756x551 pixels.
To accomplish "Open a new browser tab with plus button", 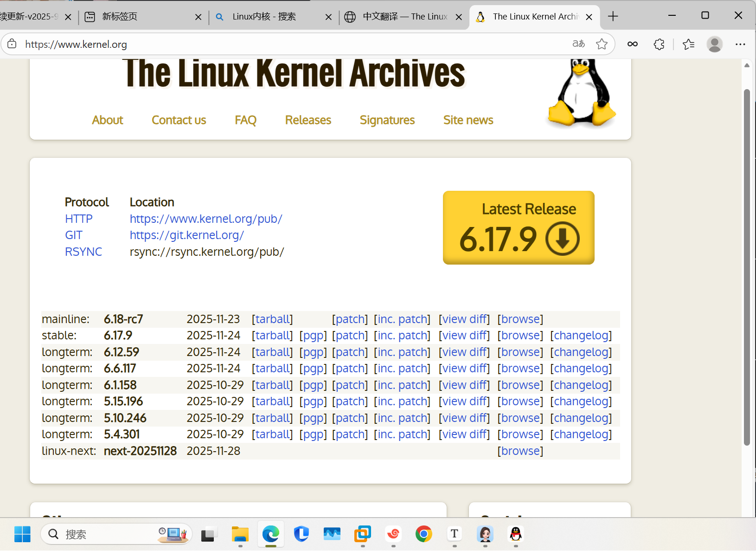I will pyautogui.click(x=613, y=17).
